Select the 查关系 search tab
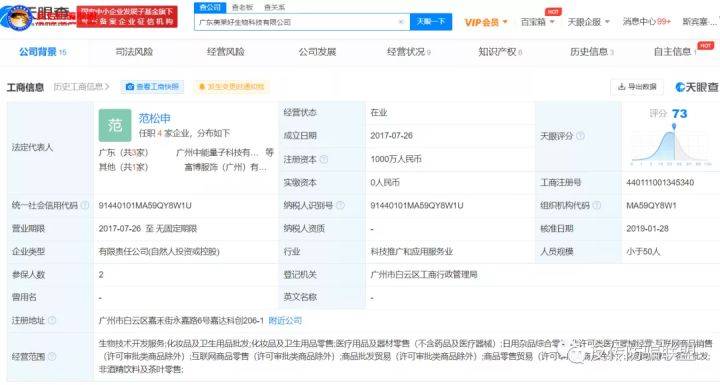Image resolution: width=720 pixels, height=385 pixels. click(275, 7)
